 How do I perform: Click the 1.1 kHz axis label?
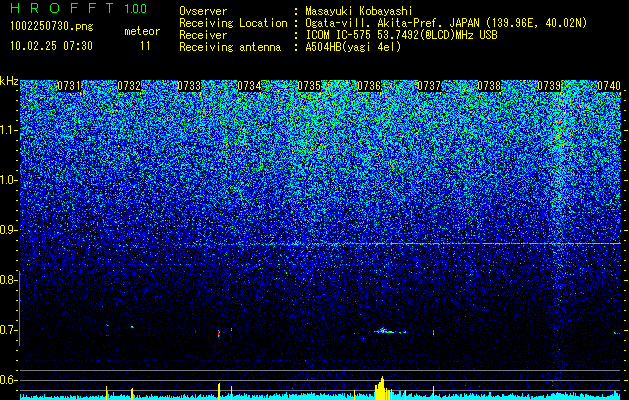pyautogui.click(x=8, y=130)
